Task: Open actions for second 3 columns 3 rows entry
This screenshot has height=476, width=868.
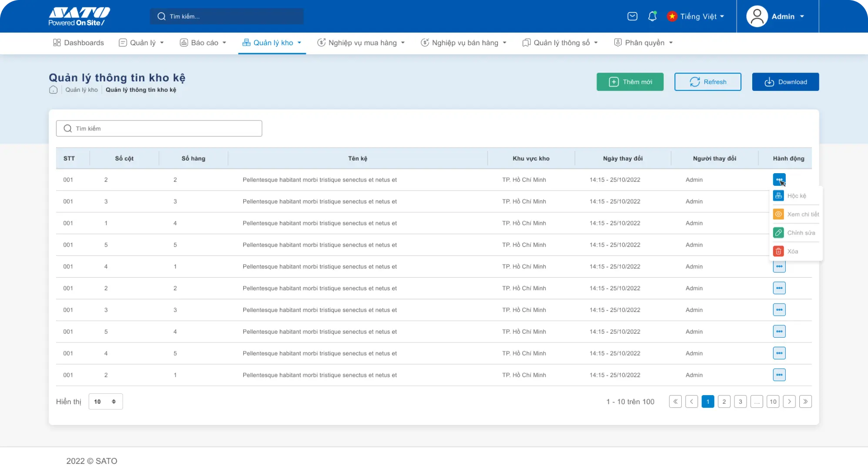Action: 779,310
